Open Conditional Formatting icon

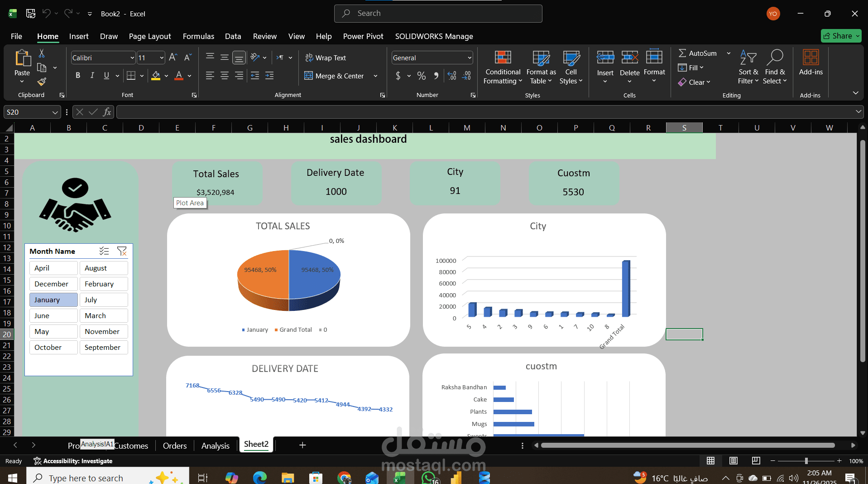(503, 58)
